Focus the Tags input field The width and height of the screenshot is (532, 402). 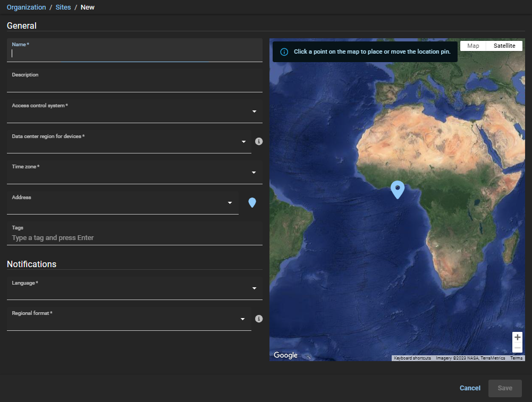[134, 237]
